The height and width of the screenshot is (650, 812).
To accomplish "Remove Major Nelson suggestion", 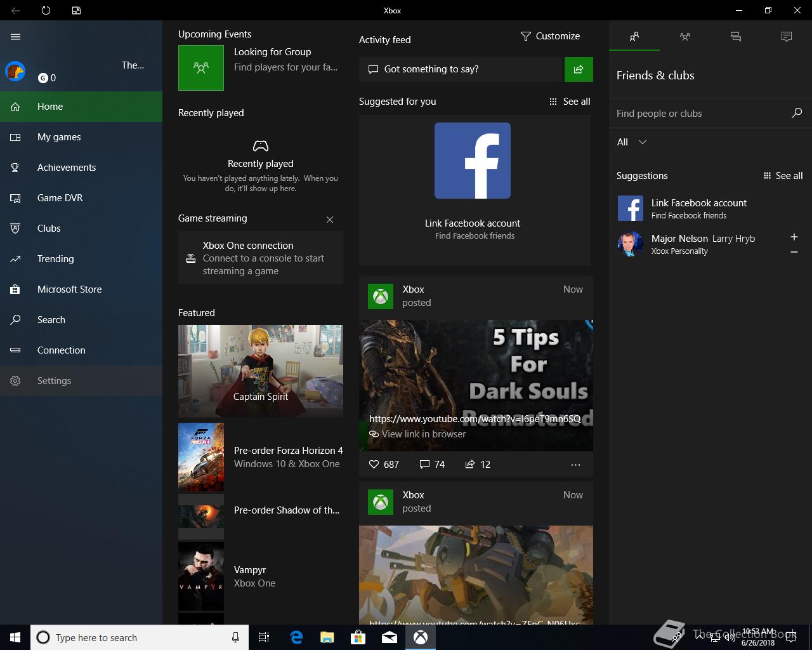I will [794, 252].
